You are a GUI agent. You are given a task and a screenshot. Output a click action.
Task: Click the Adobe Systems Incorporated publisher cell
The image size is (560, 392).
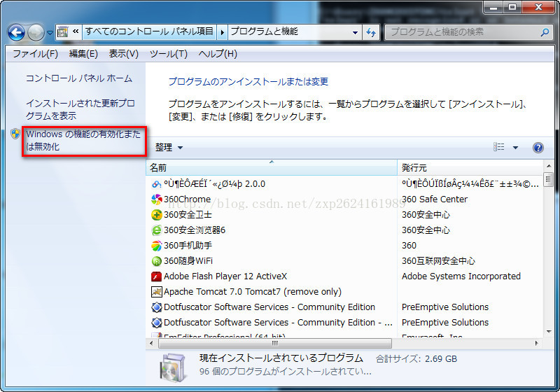(x=461, y=276)
